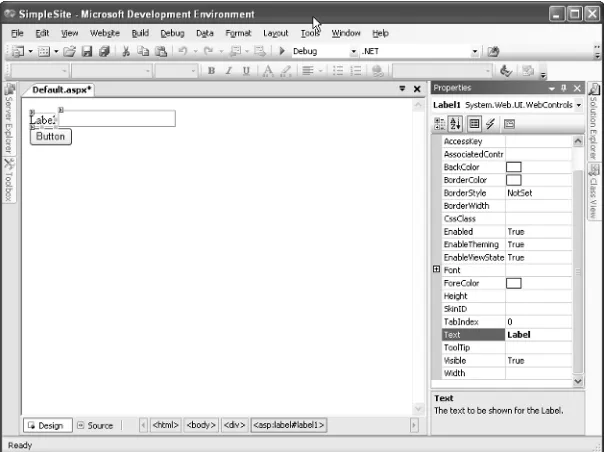
Task: Click the Background Color highlighter icon
Action: [x=286, y=71]
